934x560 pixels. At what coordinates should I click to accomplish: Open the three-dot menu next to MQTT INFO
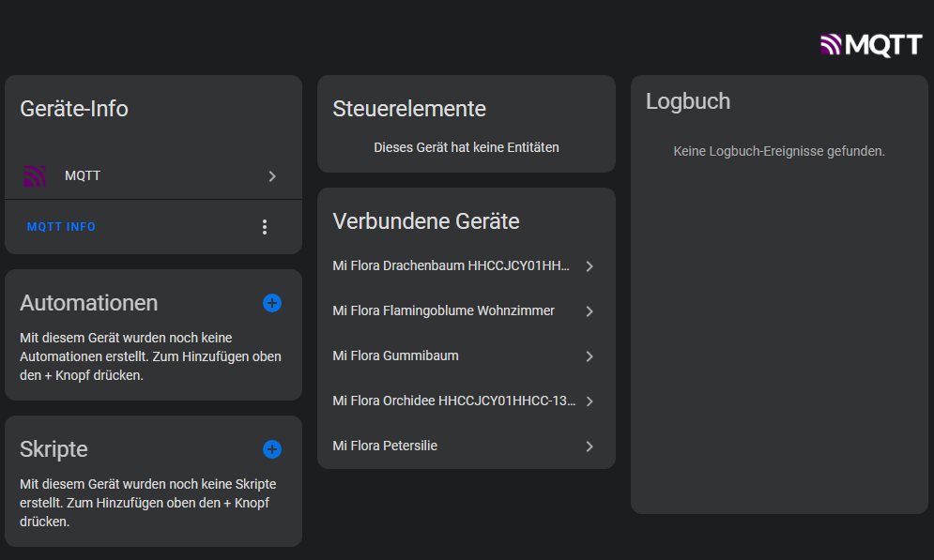pyautogui.click(x=265, y=227)
